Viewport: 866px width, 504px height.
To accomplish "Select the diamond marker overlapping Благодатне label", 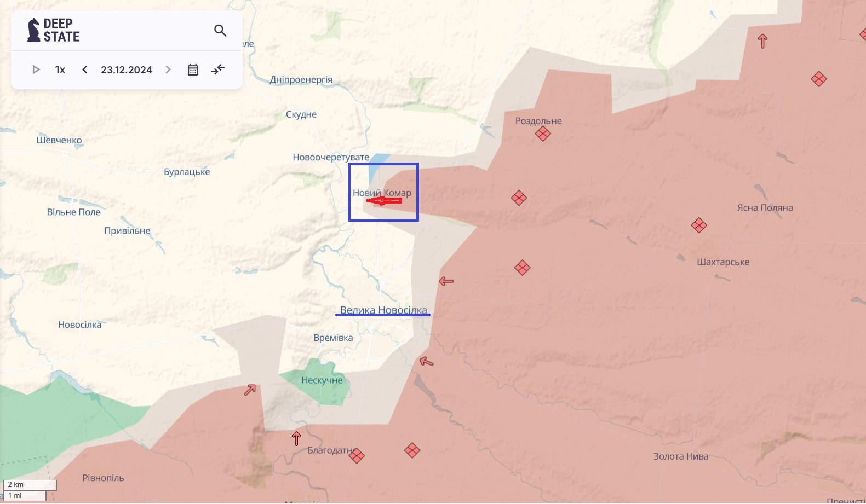I will click(x=357, y=455).
